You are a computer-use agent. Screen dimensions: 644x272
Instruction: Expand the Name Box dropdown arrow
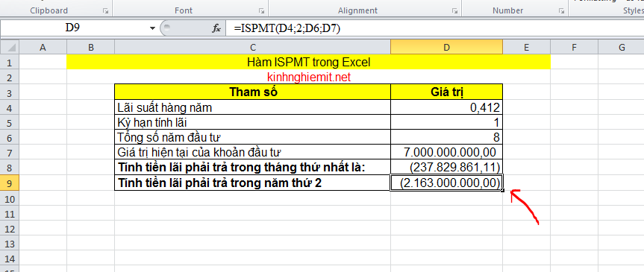153,28
